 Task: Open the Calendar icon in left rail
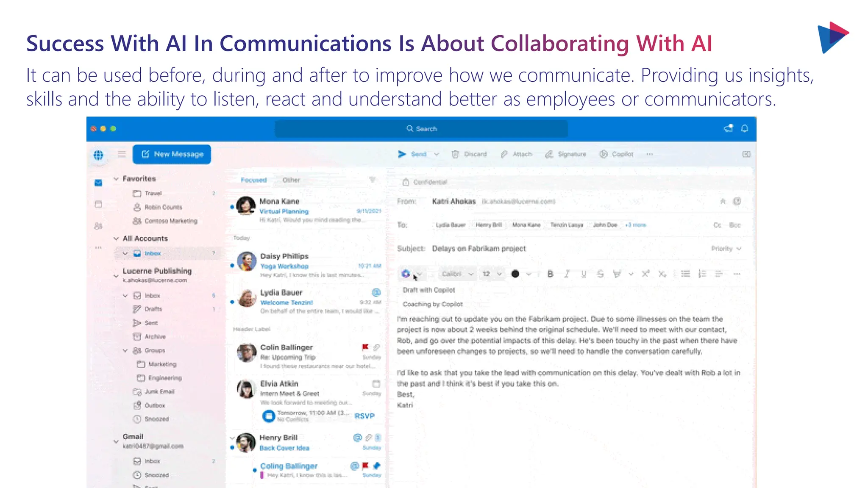[98, 204]
